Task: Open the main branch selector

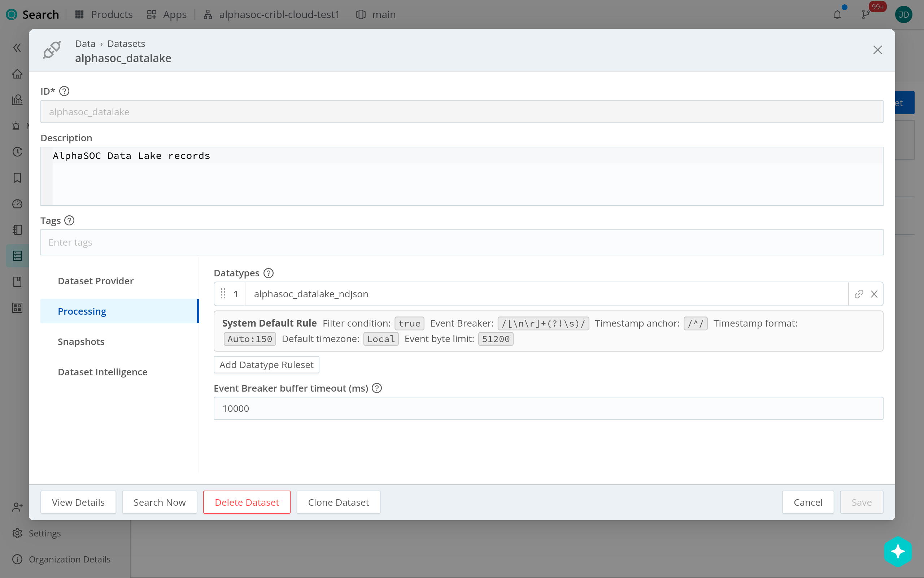Action: coord(376,14)
